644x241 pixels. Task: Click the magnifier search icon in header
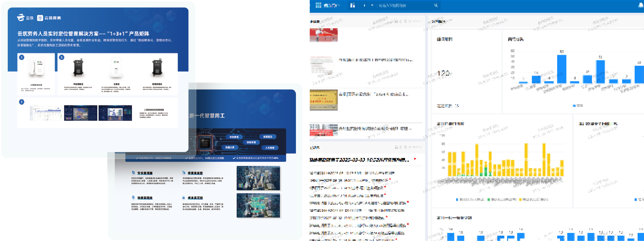pyautogui.click(x=436, y=5)
